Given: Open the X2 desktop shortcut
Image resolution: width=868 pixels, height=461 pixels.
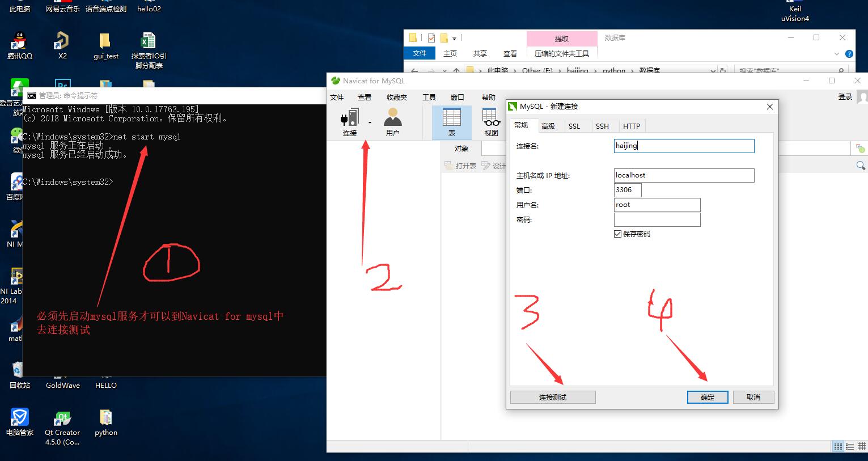Looking at the screenshot, I should pos(62,45).
